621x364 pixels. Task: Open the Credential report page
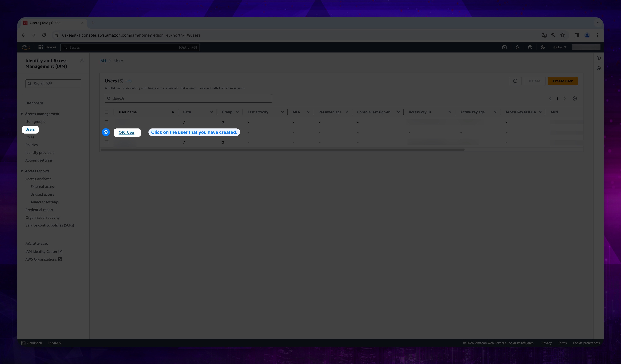click(x=39, y=210)
